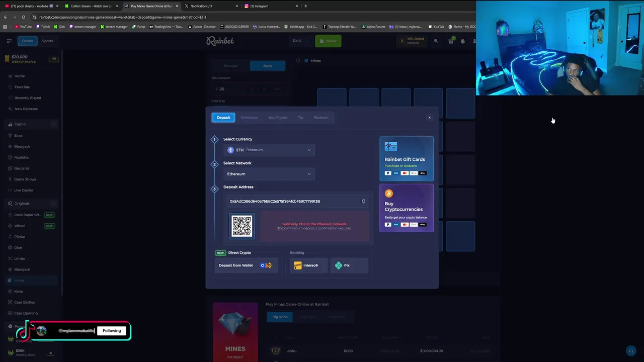644x362 pixels.
Task: Open Rock Paper Scissors game
Action: coord(31,215)
